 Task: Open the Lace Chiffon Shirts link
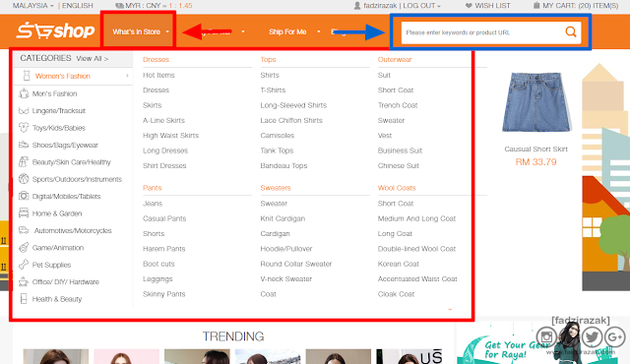coord(291,120)
